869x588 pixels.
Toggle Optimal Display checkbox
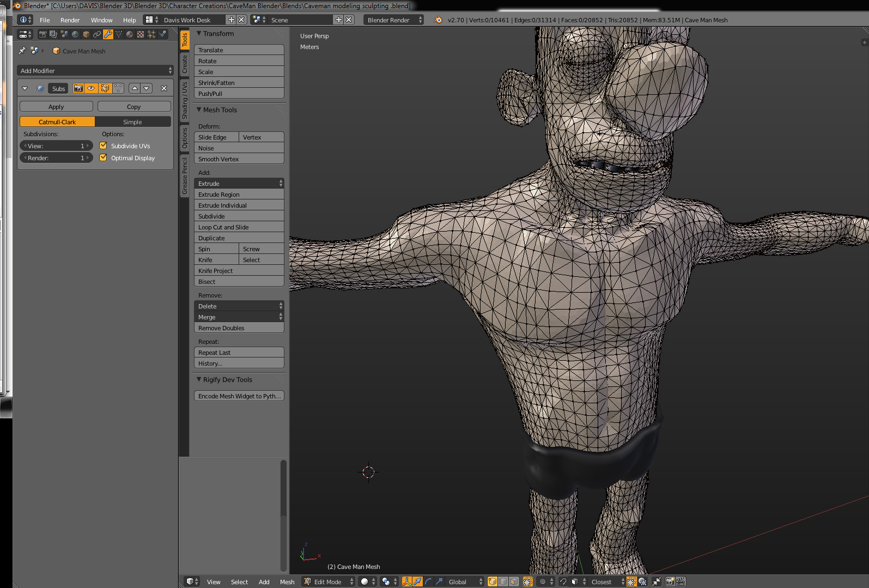pyautogui.click(x=103, y=157)
